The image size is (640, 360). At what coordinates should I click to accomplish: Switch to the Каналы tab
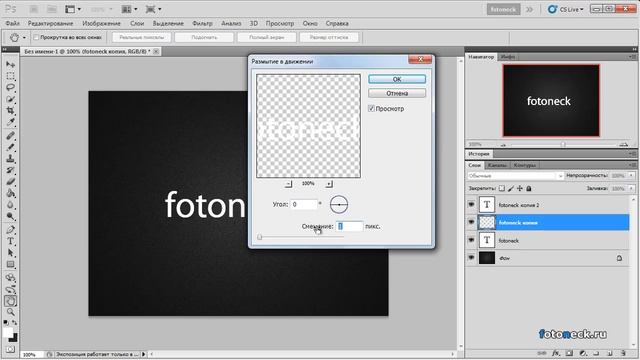coord(497,165)
